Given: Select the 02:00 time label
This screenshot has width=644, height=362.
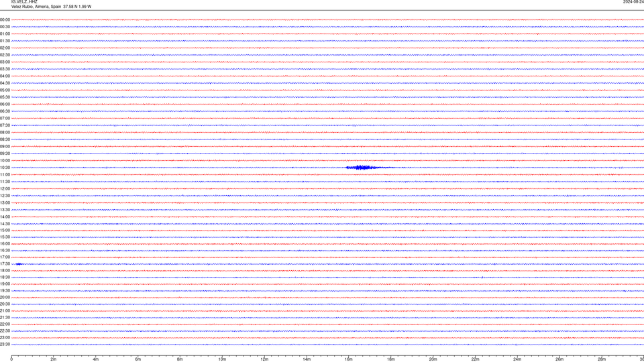Looking at the screenshot, I should coord(5,48).
